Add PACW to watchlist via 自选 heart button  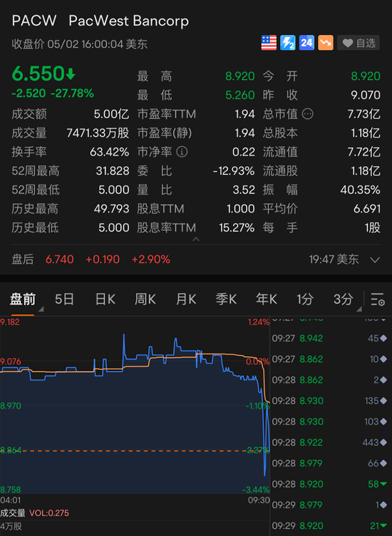click(x=359, y=43)
